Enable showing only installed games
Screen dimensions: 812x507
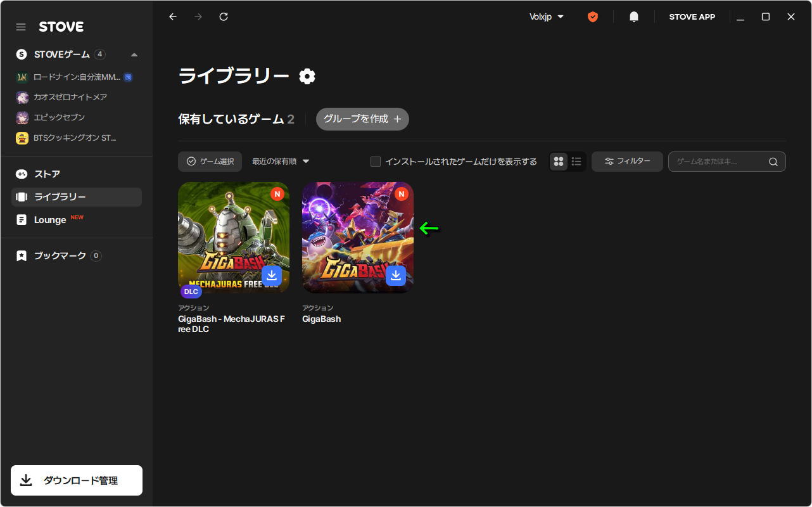(375, 161)
